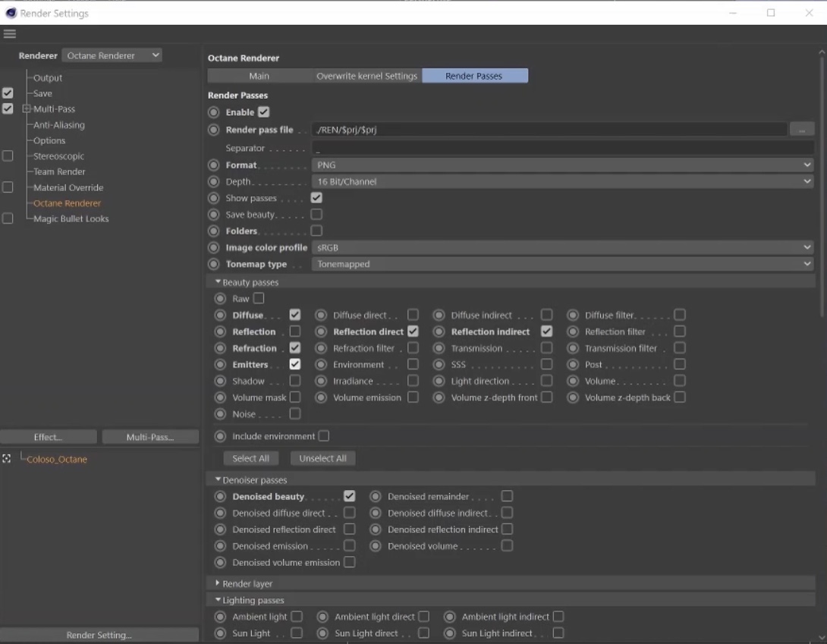Open the Format PNG dropdown
The image size is (827, 644).
pyautogui.click(x=563, y=165)
